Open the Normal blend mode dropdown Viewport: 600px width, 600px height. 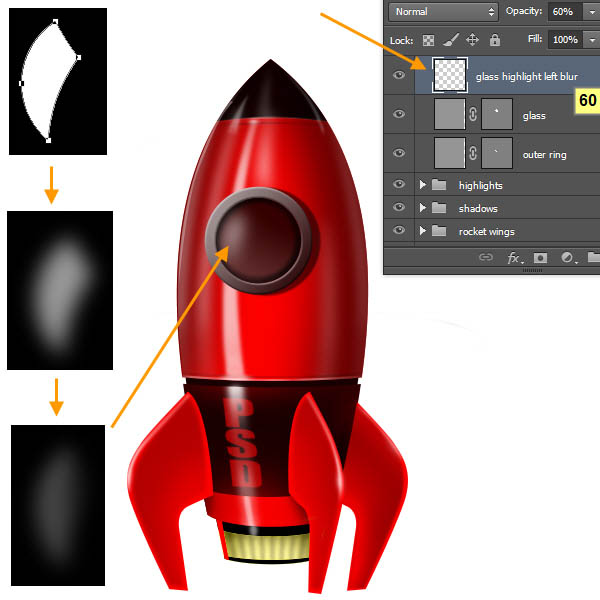[x=444, y=12]
